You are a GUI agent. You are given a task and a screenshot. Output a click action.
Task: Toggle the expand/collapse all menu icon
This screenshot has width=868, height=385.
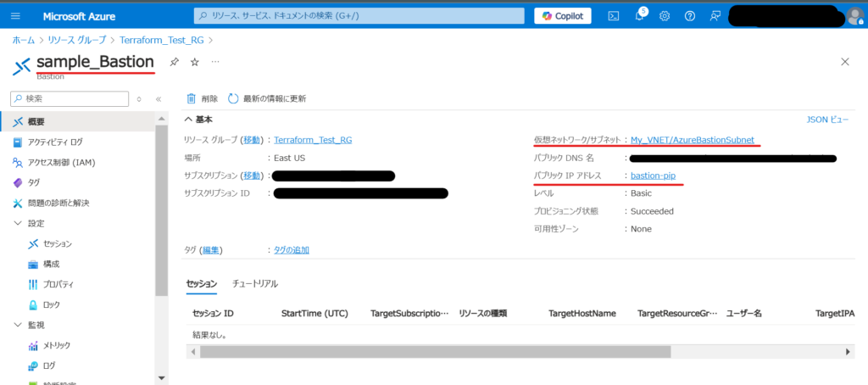pos(139,99)
